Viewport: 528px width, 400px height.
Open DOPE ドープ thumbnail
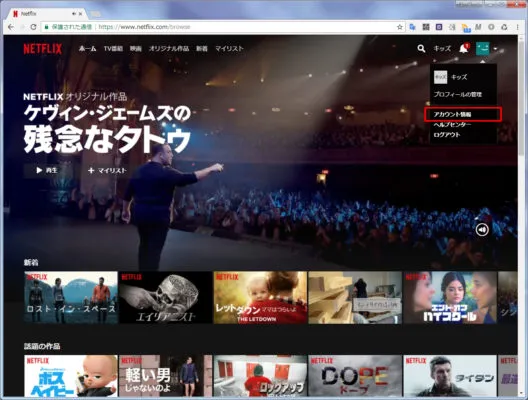[x=355, y=376]
